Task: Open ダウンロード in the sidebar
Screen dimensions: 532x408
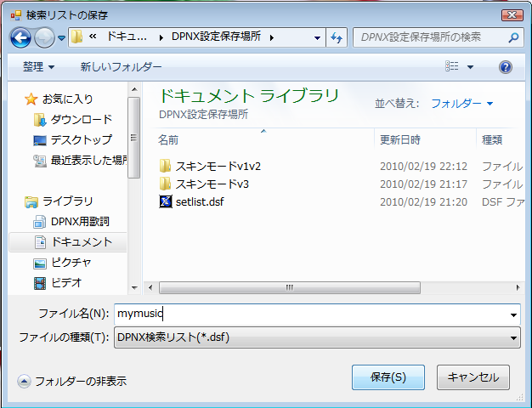Action: [x=82, y=120]
